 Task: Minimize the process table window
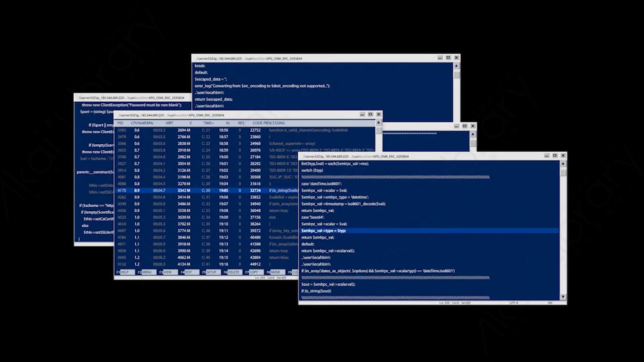pos(362,115)
